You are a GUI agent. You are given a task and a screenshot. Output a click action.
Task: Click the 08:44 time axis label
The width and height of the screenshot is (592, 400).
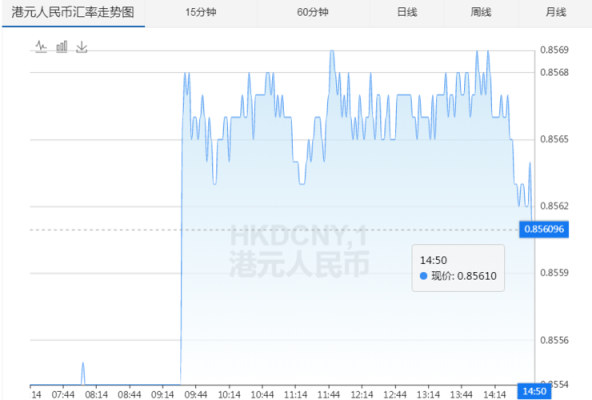[129, 395]
